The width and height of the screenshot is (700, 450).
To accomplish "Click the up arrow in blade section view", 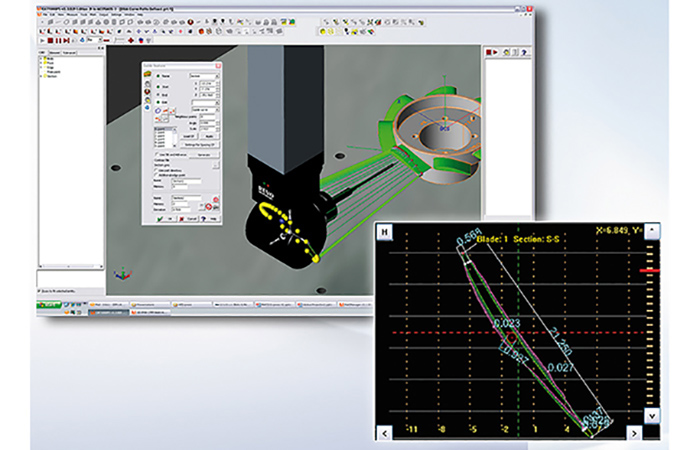I will coord(652,230).
